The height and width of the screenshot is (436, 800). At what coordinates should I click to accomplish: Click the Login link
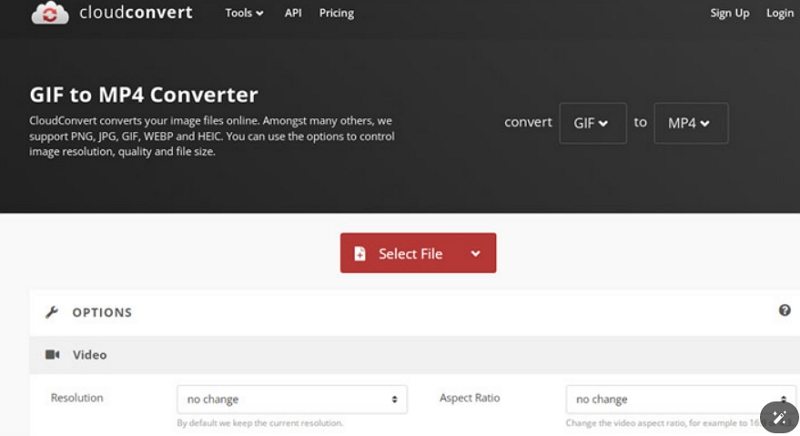(779, 13)
